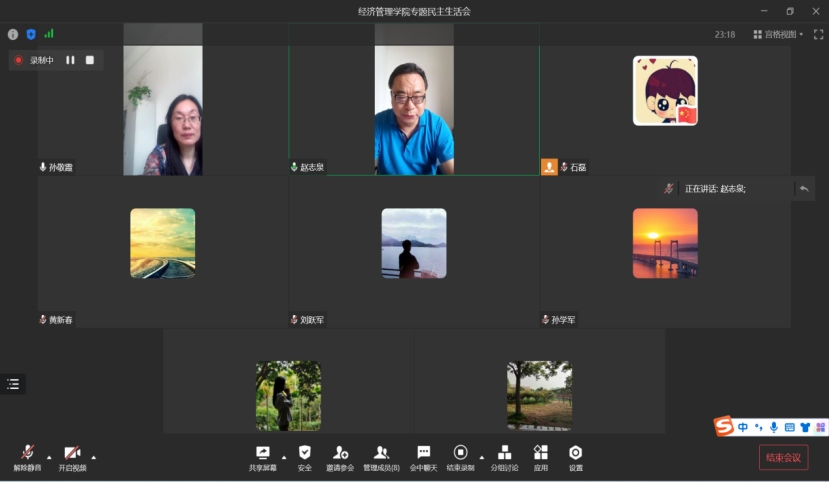Open meeting Settings (设置)
The height and width of the screenshot is (482, 830).
[x=575, y=455]
